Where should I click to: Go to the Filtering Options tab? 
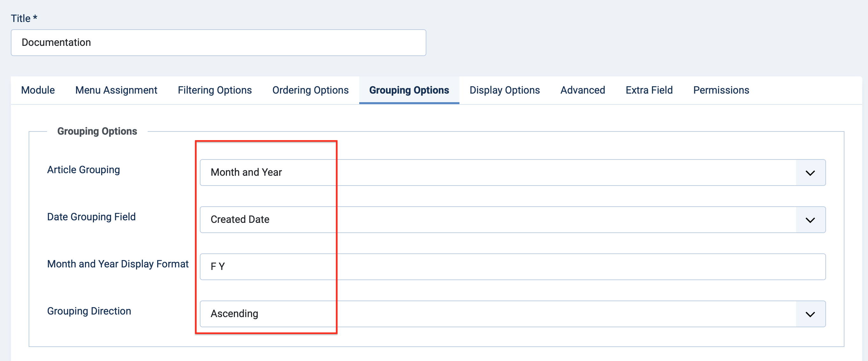point(215,90)
